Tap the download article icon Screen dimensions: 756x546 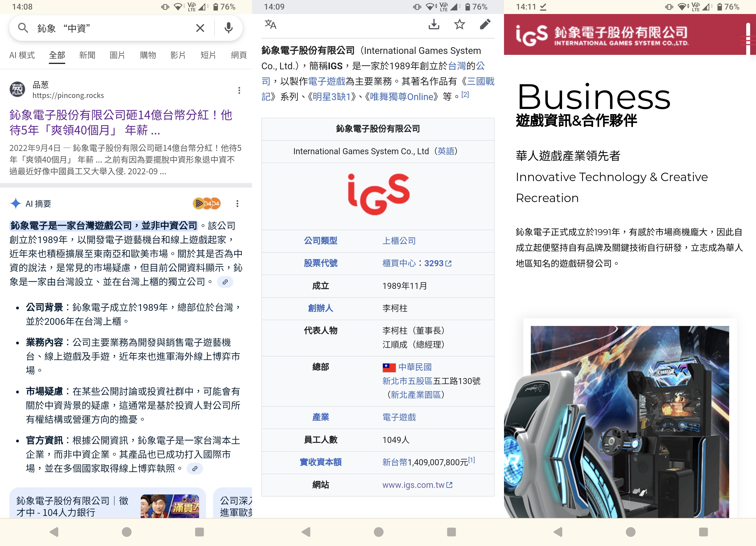[x=434, y=24]
